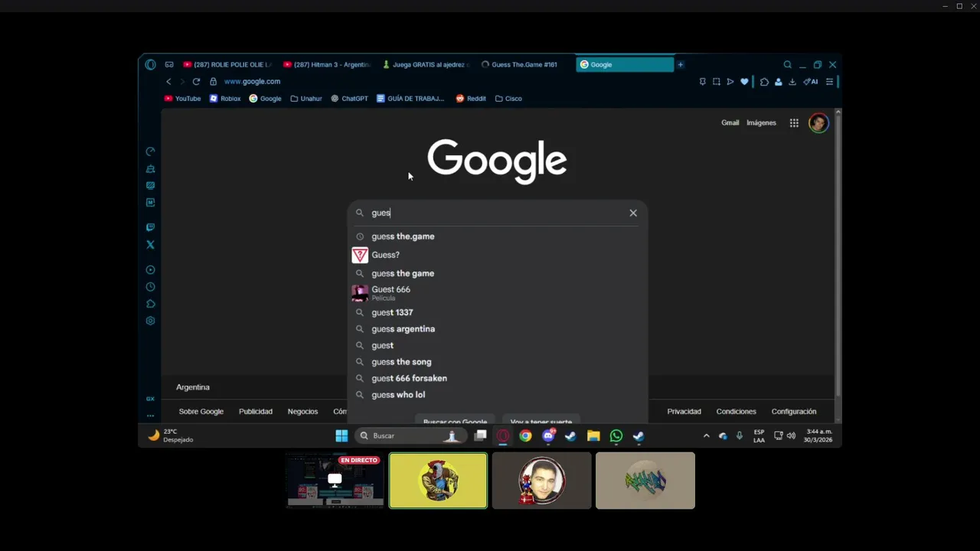
Task: Open the GX Cleaner sidebar icon
Action: (150, 169)
